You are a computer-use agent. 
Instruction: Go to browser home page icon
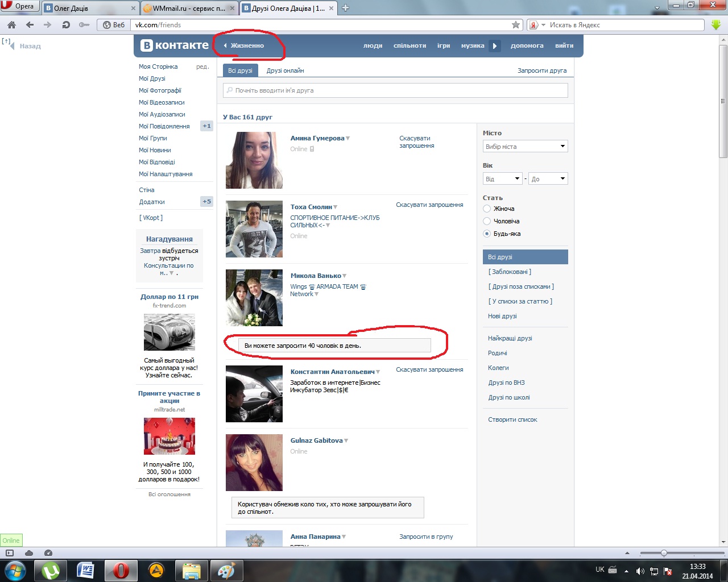[11, 25]
